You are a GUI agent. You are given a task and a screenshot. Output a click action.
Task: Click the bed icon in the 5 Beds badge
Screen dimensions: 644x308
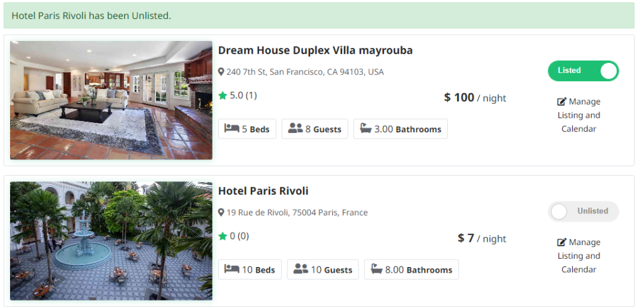pos(232,128)
